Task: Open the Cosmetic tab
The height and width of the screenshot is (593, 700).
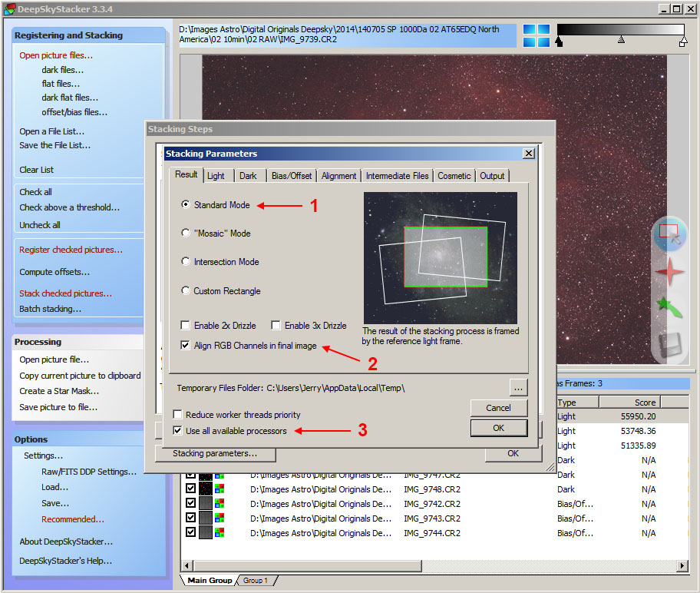Action: tap(454, 176)
